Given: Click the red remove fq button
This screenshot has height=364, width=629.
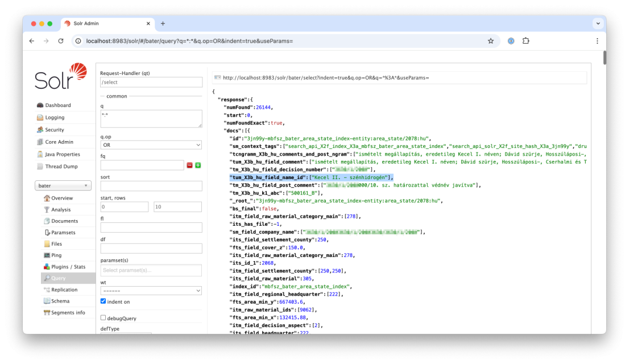Looking at the screenshot, I should (x=189, y=166).
